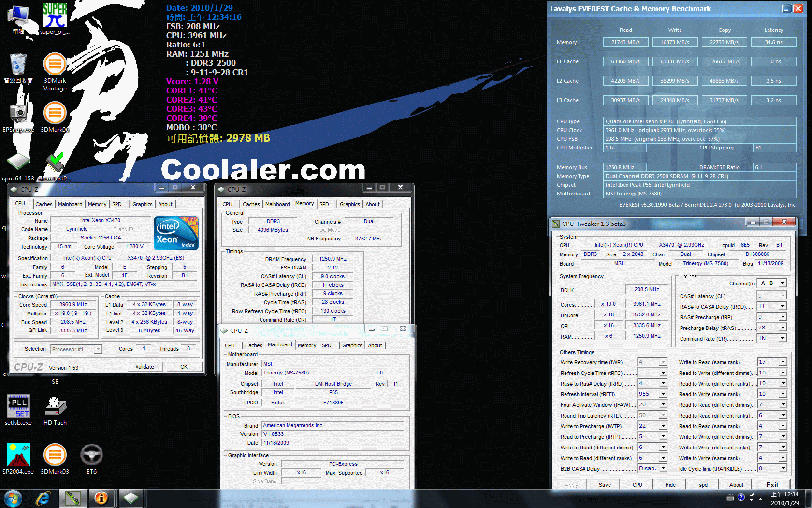Click Save in CPU-Tweaker
Viewport: 812px width, 508px height.
(605, 484)
